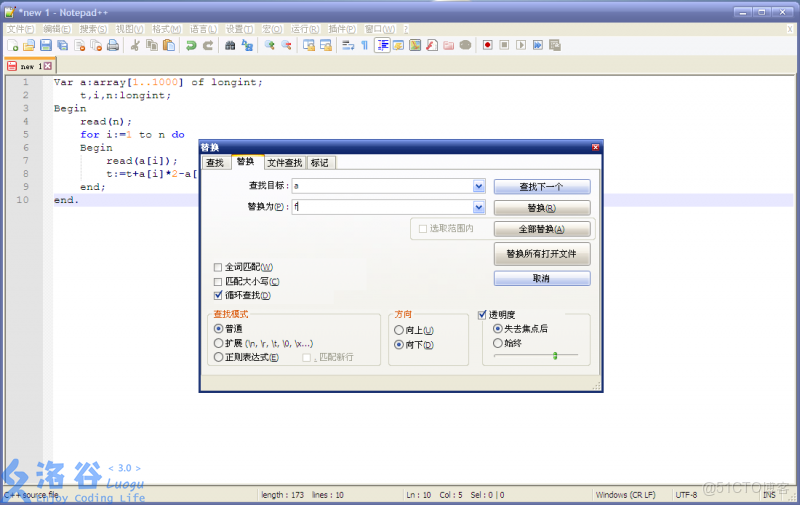The height and width of the screenshot is (505, 800).
Task: Open the 插件 menu
Action: 342,29
